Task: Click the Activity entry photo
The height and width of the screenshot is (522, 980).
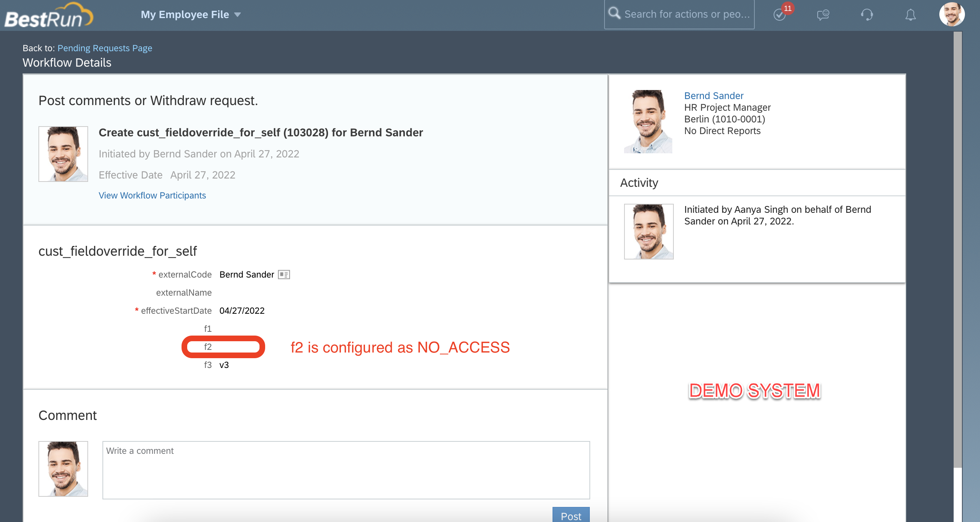Action: pos(649,231)
